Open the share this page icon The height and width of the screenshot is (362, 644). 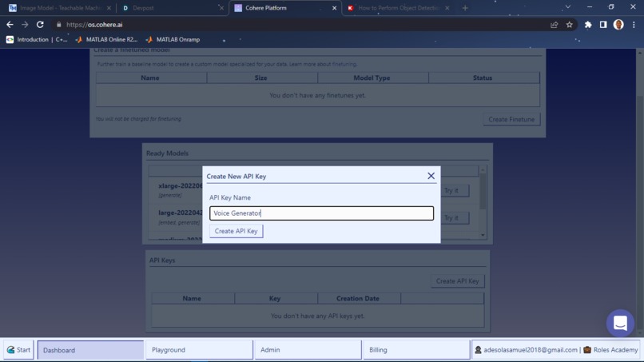tap(554, 25)
